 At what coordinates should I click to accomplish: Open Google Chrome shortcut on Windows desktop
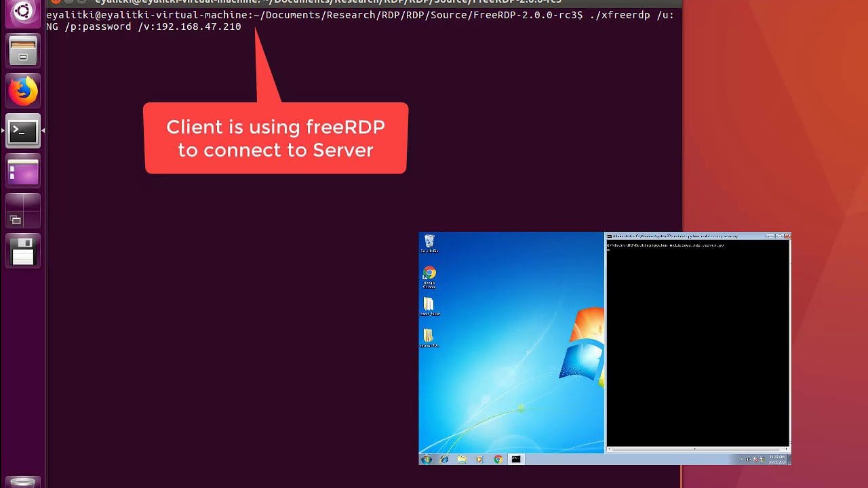pyautogui.click(x=429, y=275)
